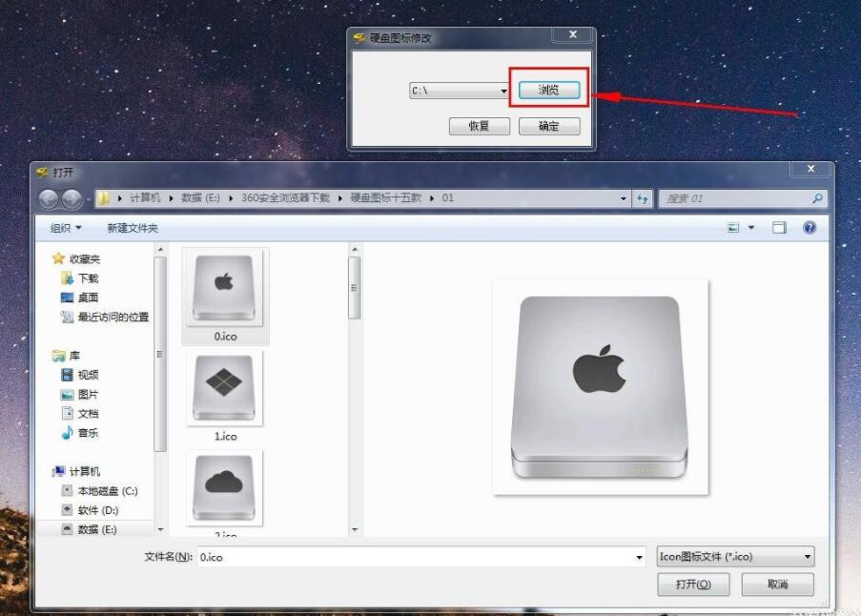
Task: Close the 打开 dialog window
Action: coord(811,169)
